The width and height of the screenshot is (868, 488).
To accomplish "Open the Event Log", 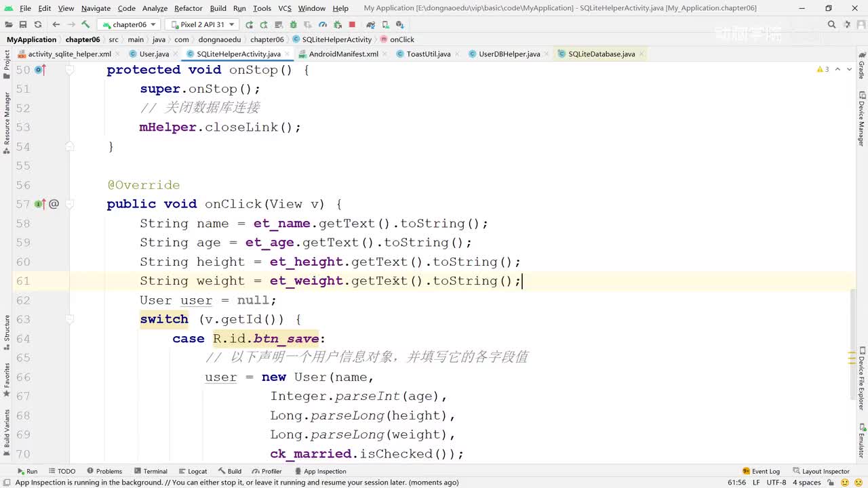I will tap(761, 471).
